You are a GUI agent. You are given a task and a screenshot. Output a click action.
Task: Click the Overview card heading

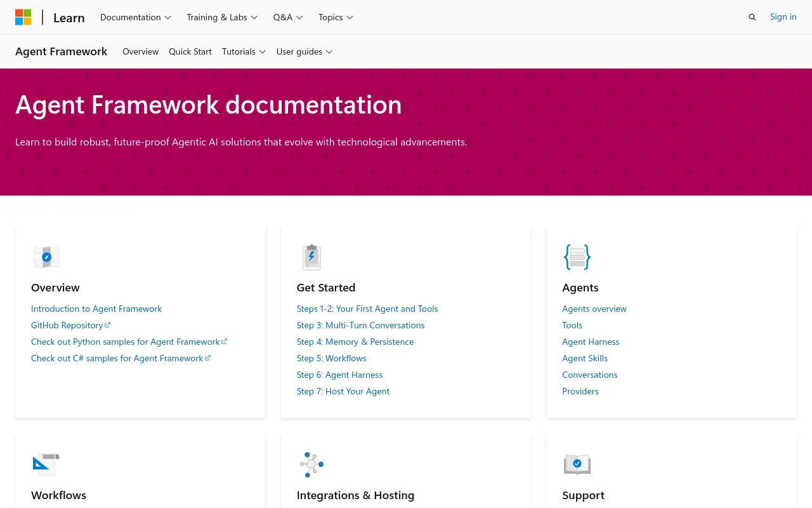(55, 288)
